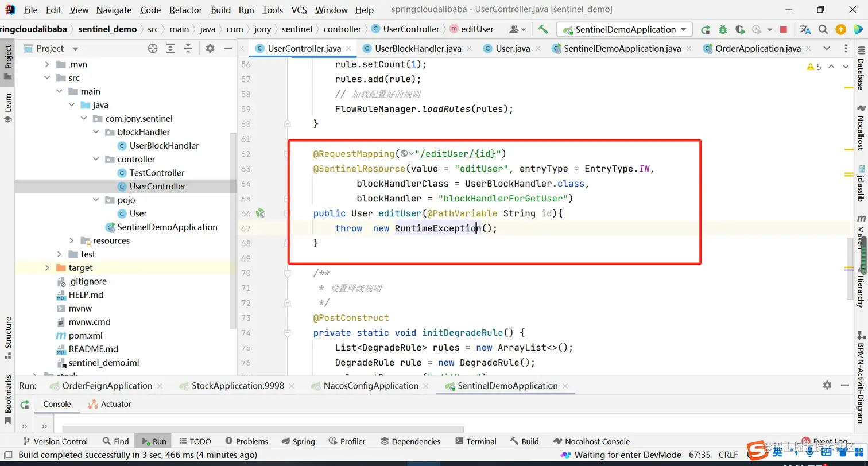
Task: Rerun SentinelDemoApplication from the main toolbar
Action: point(706,29)
